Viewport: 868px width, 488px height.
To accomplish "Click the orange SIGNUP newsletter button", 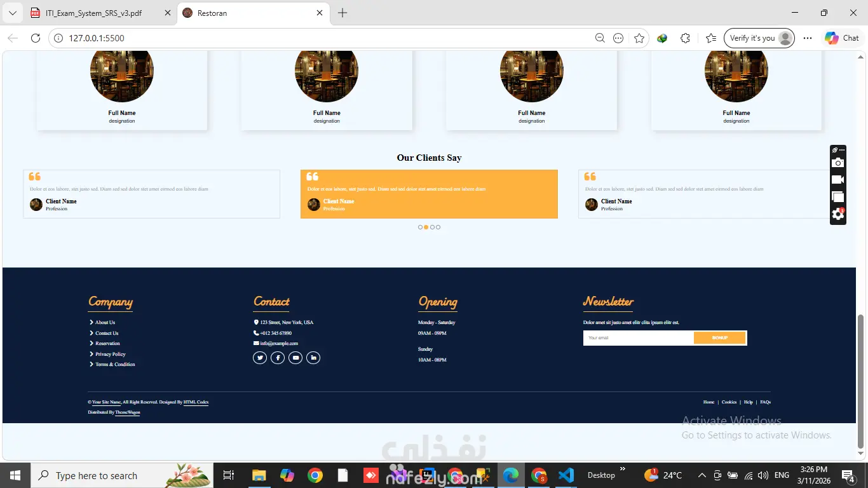I will click(720, 338).
